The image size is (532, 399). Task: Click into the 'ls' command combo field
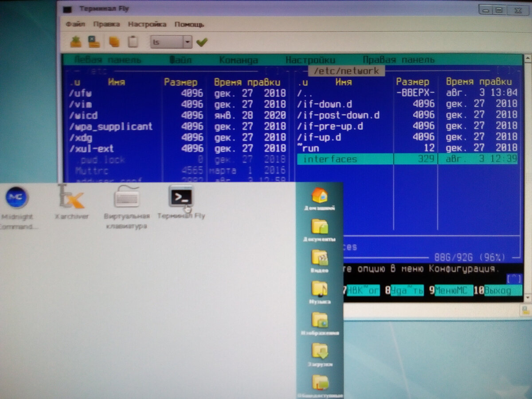coord(167,42)
